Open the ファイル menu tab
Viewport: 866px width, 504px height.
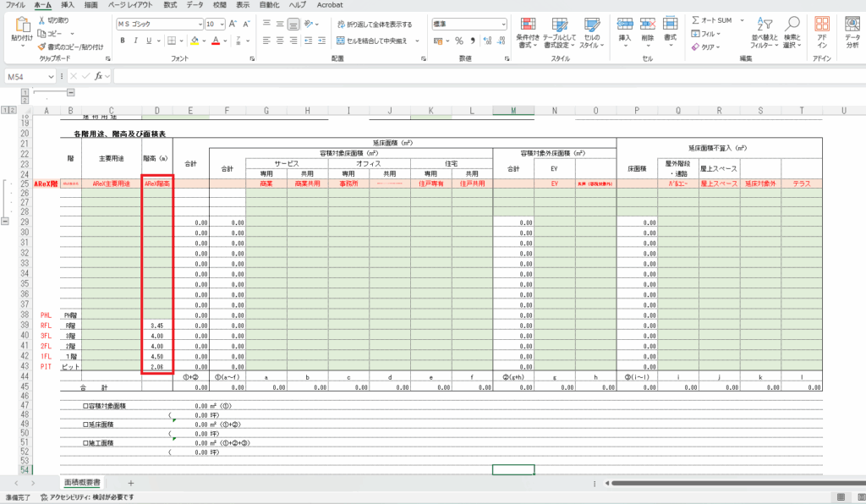click(x=15, y=5)
